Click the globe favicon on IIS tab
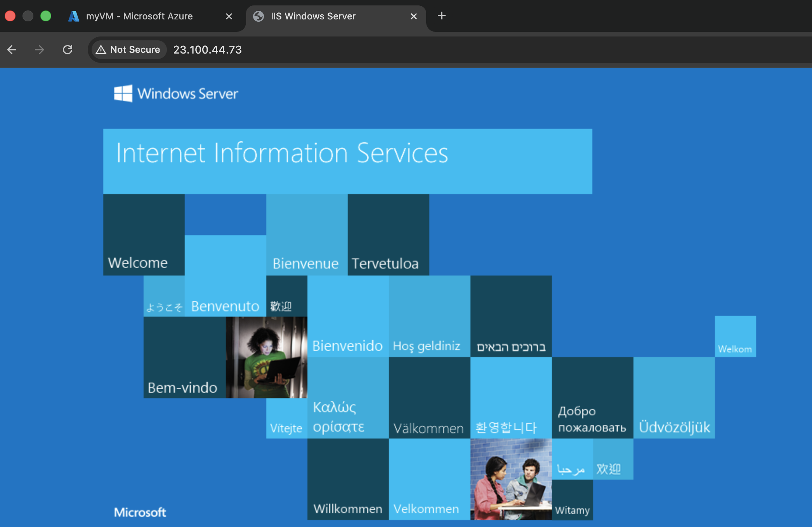Viewport: 812px width, 527px height. [x=259, y=16]
